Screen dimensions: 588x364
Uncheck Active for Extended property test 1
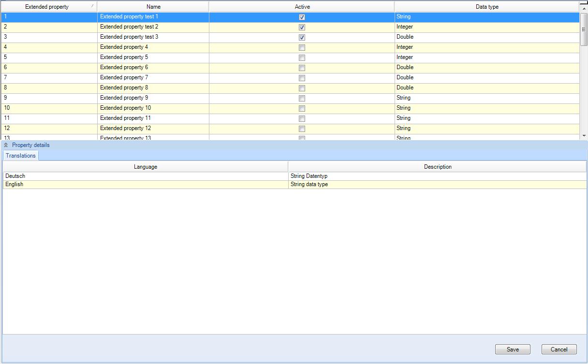coord(302,17)
